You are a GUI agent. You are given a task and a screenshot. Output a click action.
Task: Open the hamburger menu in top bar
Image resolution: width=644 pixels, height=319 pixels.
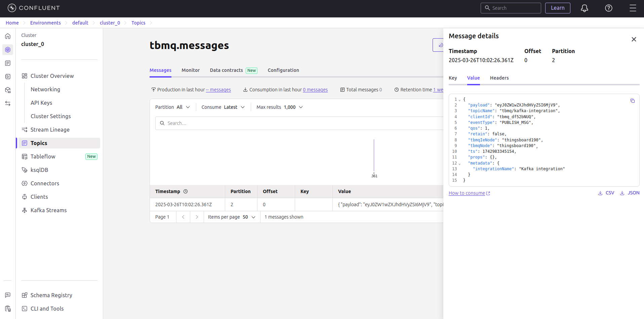point(633,8)
